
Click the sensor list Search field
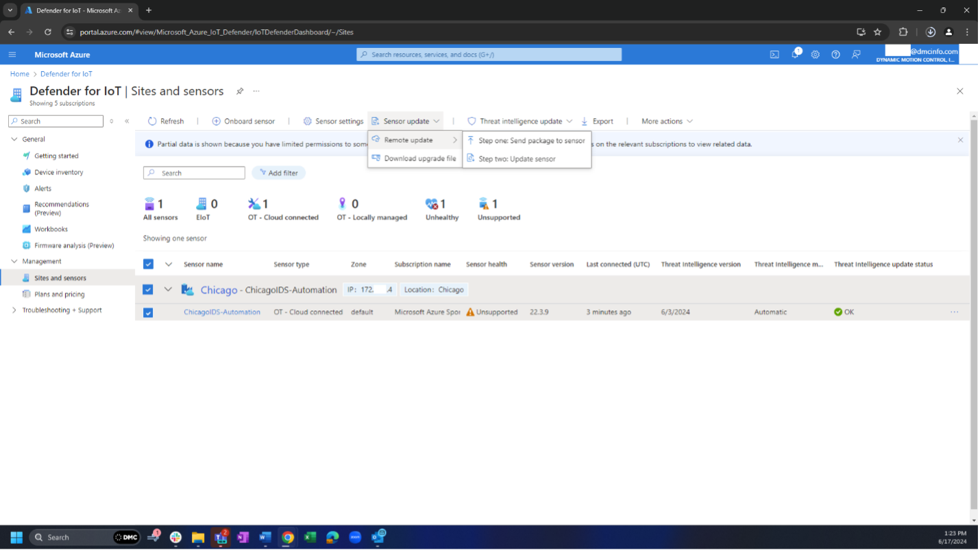(194, 173)
